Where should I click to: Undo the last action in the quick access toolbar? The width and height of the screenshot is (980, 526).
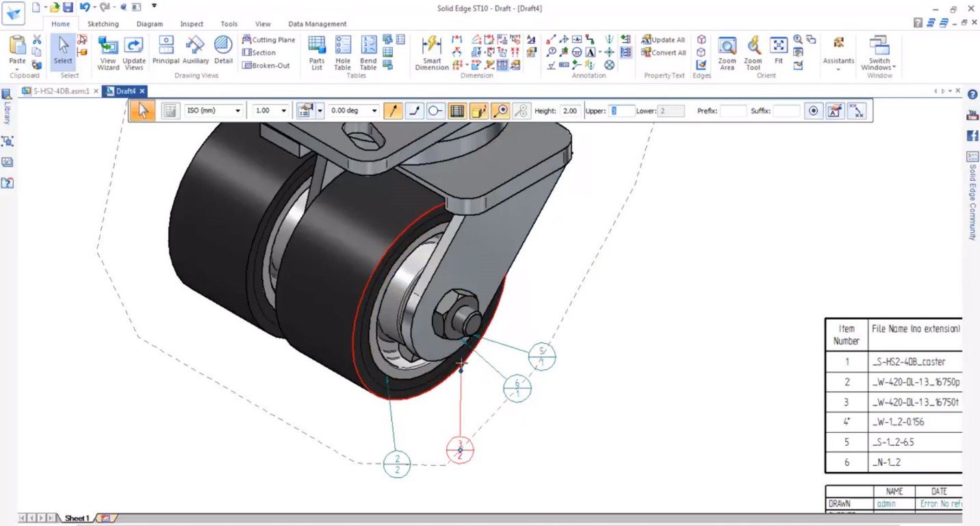click(x=84, y=7)
